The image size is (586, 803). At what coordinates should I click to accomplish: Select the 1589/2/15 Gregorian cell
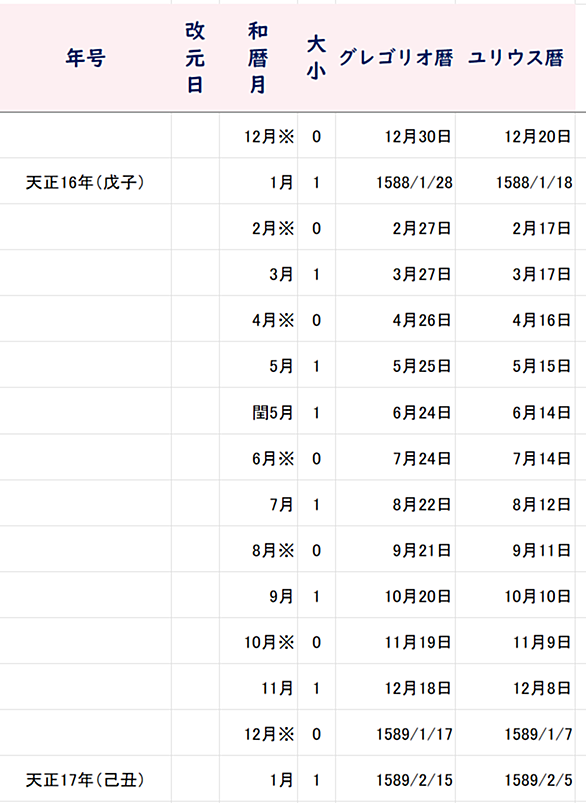click(395, 780)
